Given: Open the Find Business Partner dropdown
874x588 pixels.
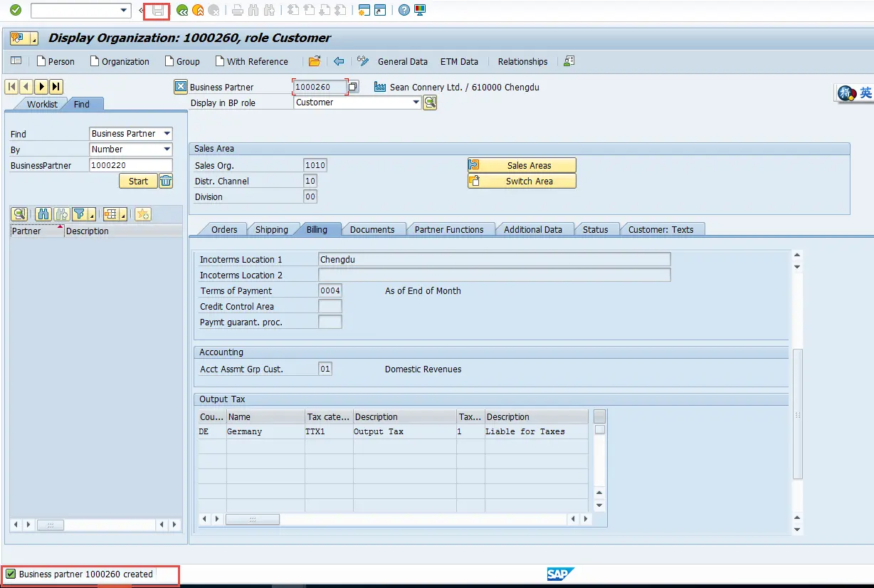Looking at the screenshot, I should point(167,133).
